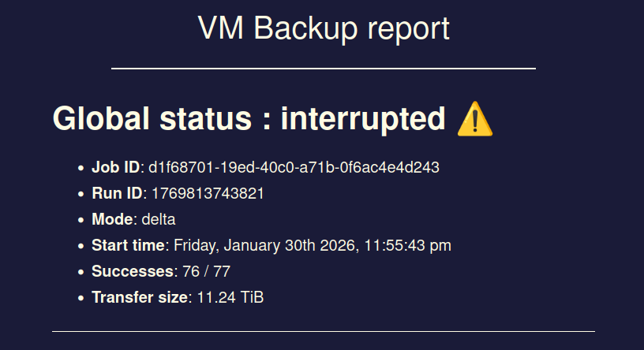The width and height of the screenshot is (644, 350).
Task: Select the Friday, January 30th 2026 timestamp
Action: pyautogui.click(x=313, y=245)
